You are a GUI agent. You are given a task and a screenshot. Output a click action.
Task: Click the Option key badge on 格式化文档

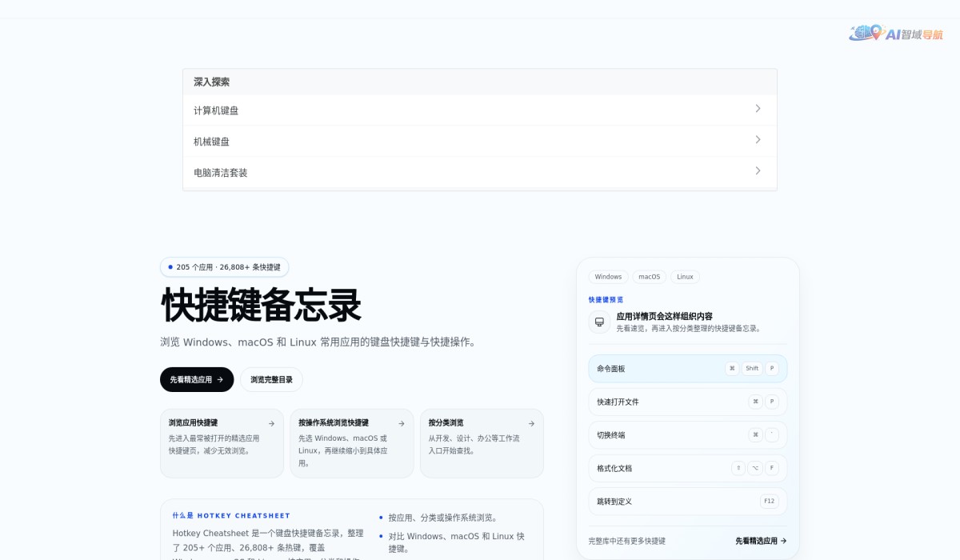(x=754, y=468)
